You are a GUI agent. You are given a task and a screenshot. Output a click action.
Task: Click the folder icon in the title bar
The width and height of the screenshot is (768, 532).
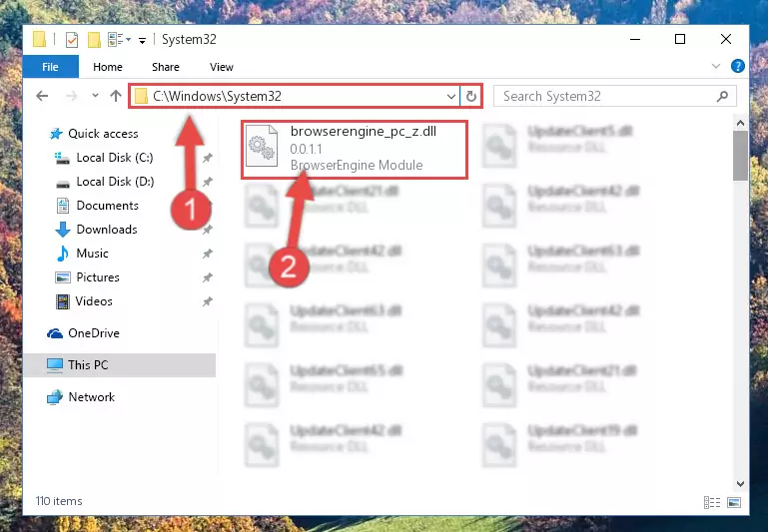click(39, 39)
